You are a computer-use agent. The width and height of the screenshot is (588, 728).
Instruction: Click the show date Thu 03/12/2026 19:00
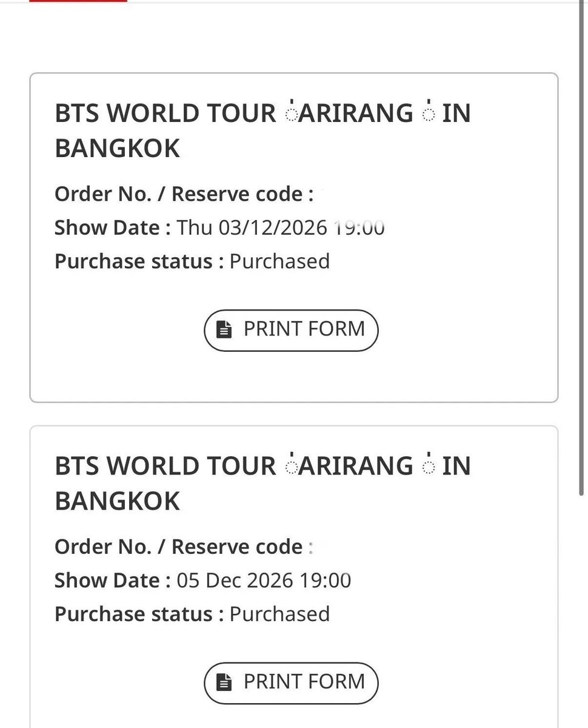pos(281,228)
